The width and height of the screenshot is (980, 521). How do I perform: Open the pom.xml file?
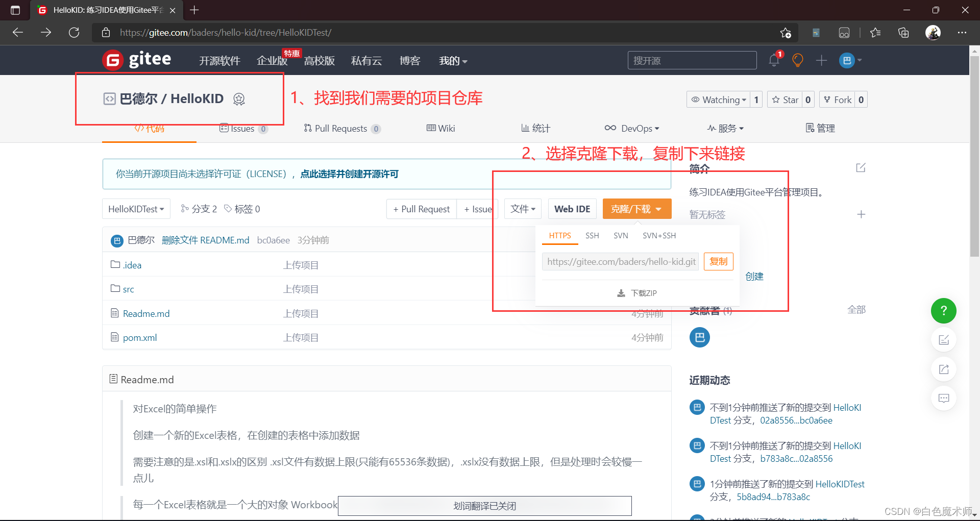click(140, 338)
